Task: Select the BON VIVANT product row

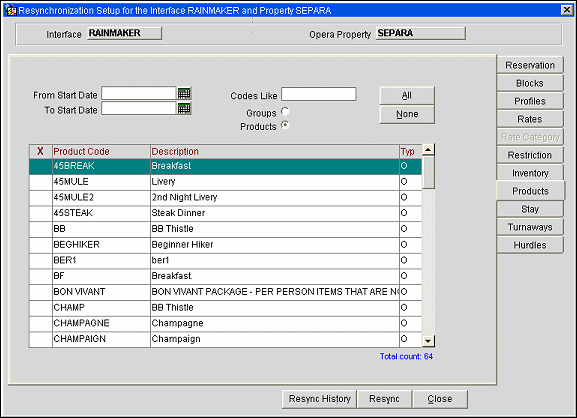Action: (226, 292)
